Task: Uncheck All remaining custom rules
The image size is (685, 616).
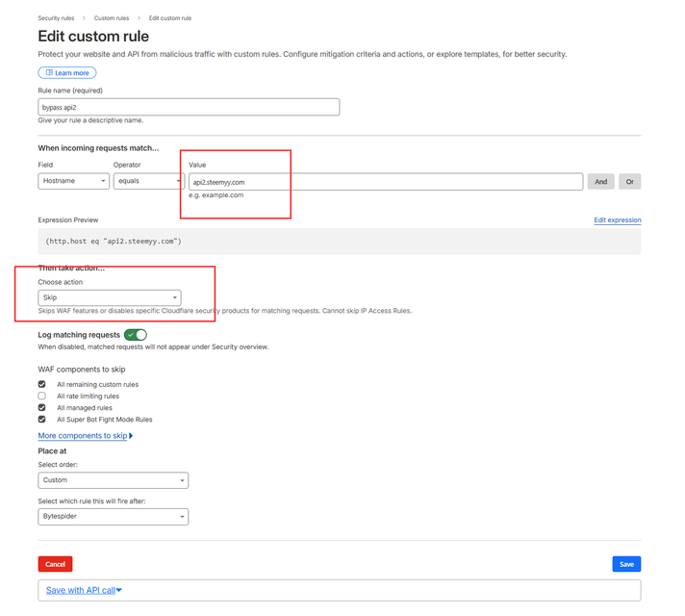Action: point(42,384)
